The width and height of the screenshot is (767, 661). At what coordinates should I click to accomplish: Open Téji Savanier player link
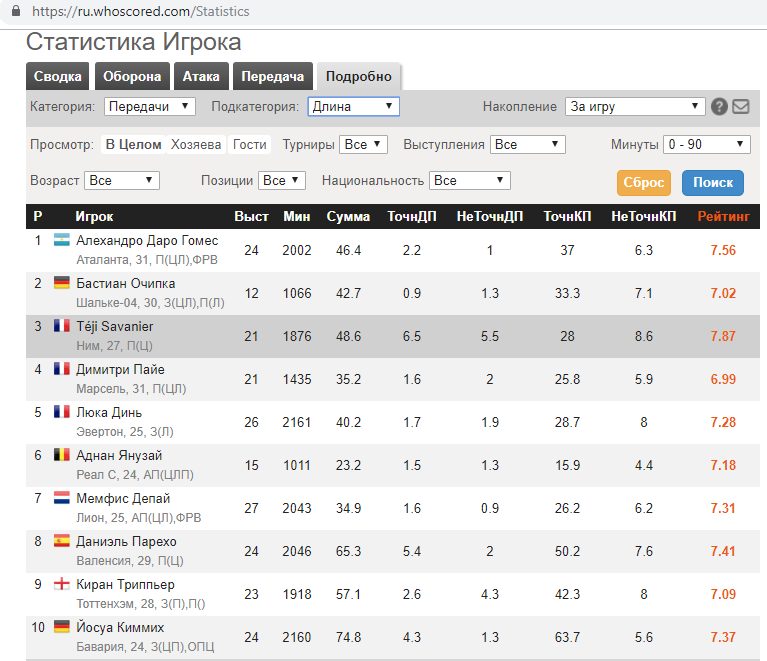tap(114, 326)
